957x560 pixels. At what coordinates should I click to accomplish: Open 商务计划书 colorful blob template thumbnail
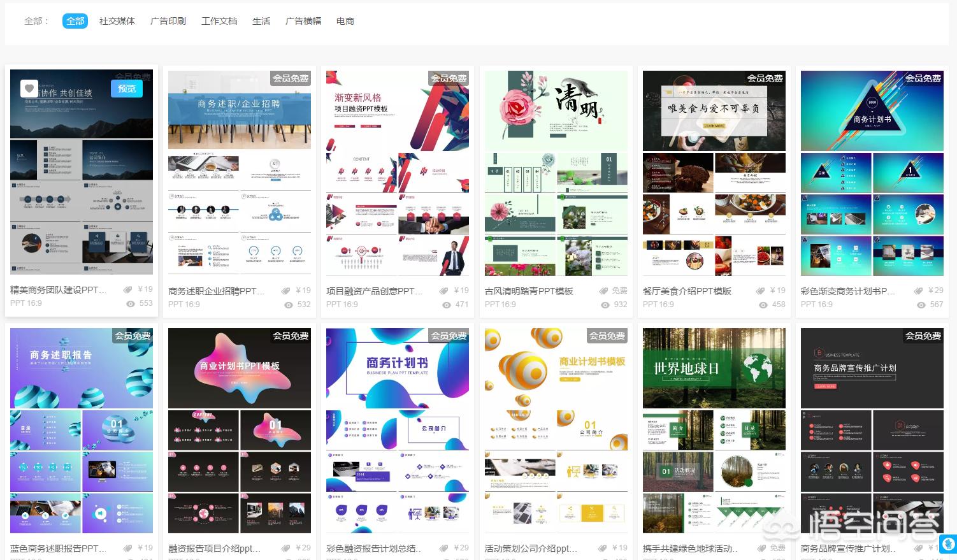tap(398, 431)
